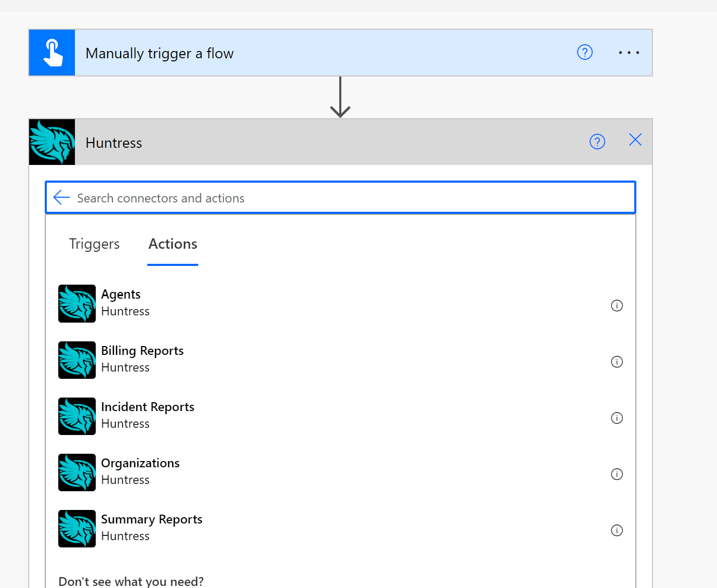Click the back arrow in search box
The width and height of the screenshot is (717, 588).
click(x=61, y=198)
